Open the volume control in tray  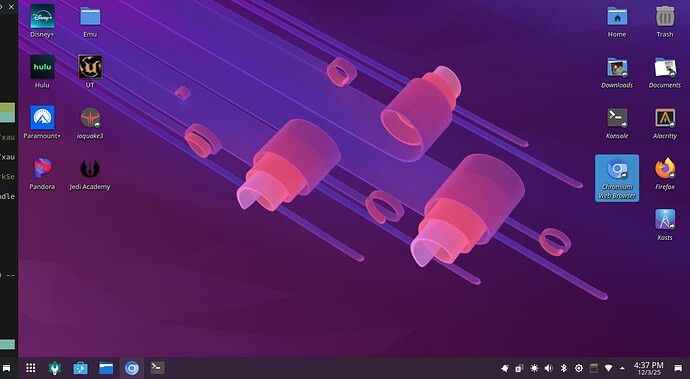(549, 368)
